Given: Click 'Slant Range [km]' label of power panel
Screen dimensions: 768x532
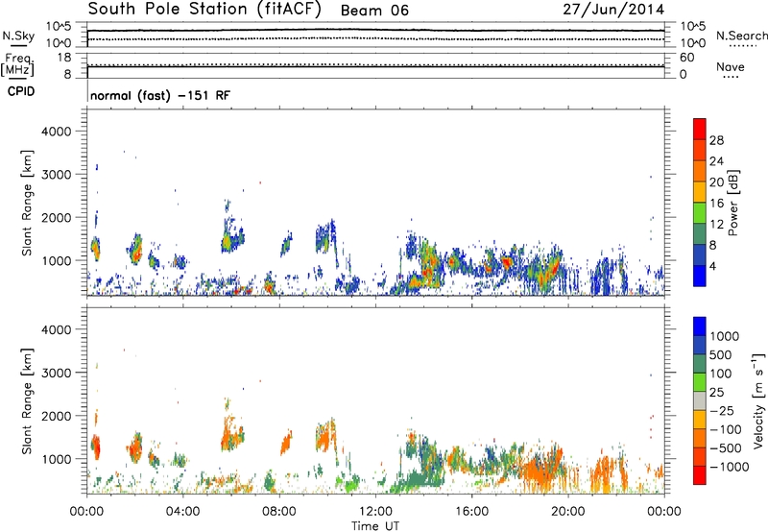Looking at the screenshot, I should (x=27, y=203).
